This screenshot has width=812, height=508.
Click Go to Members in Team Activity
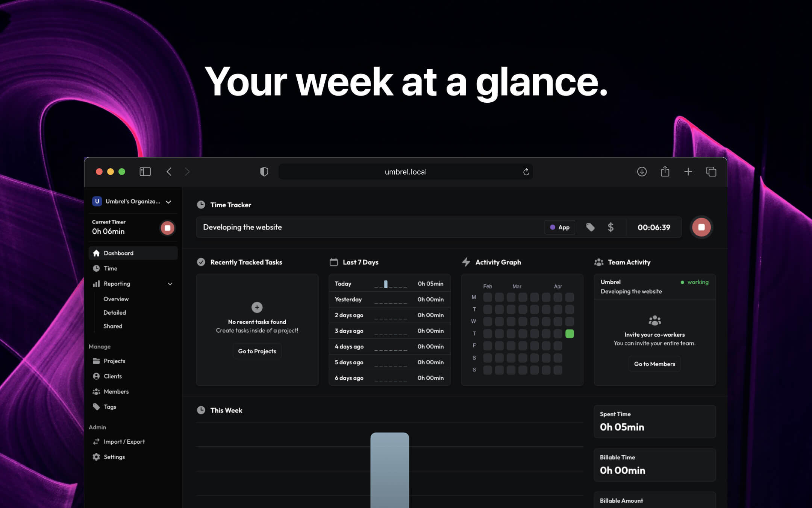(654, 364)
